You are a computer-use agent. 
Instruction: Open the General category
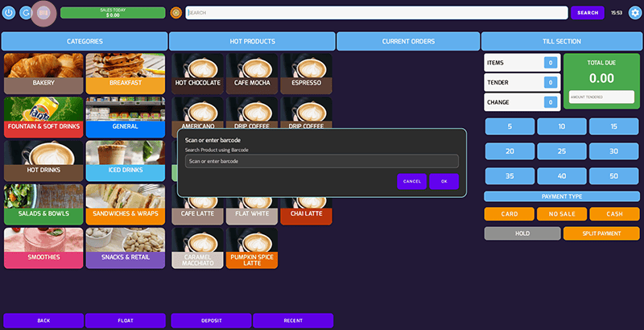pyautogui.click(x=126, y=118)
